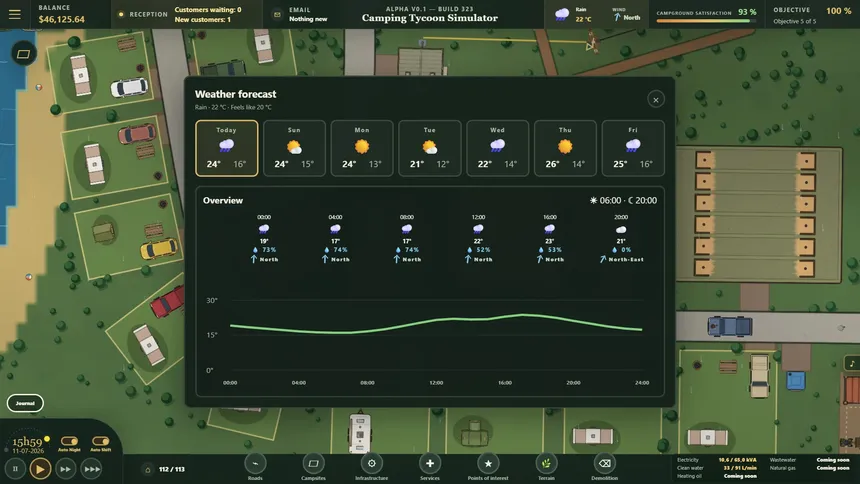
Task: Click the yellow car on campsite
Action: pyautogui.click(x=159, y=249)
